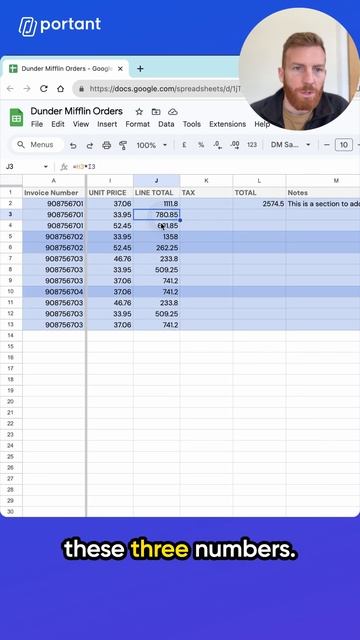Select row 10 header
360x640 pixels.
point(11,292)
